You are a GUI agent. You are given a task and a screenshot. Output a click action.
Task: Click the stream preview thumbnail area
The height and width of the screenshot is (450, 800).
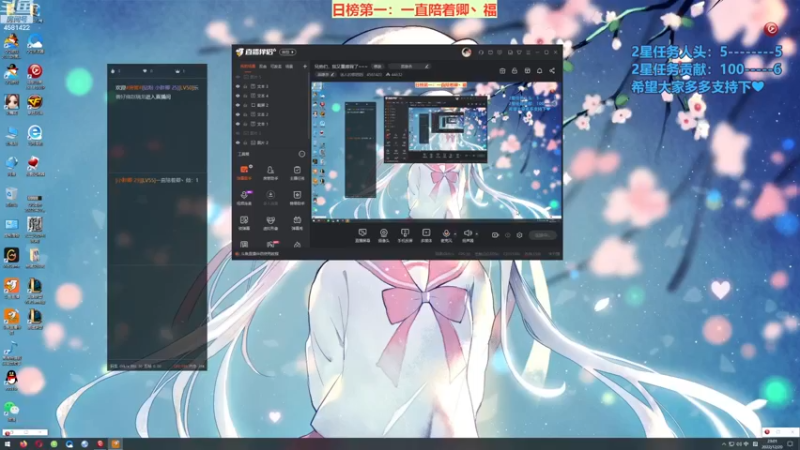pos(437,151)
